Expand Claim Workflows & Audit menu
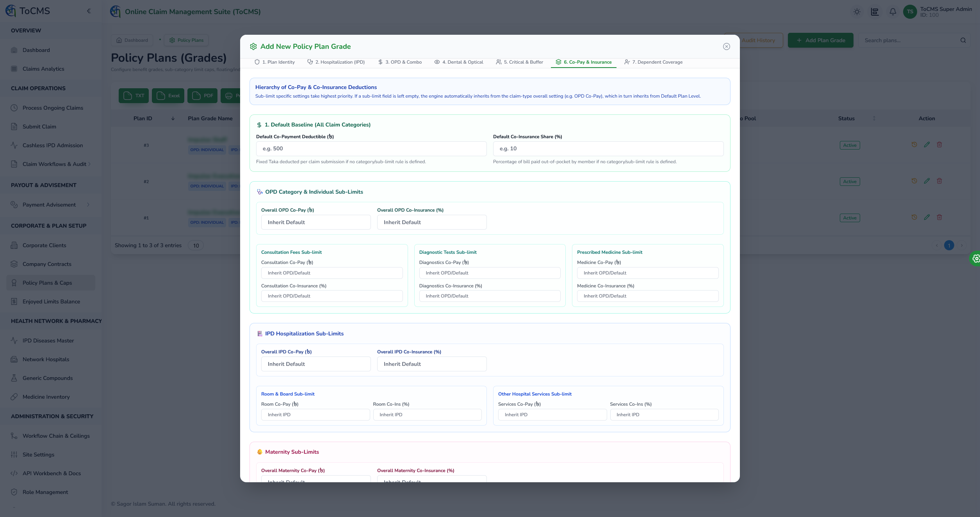The image size is (980, 517). point(51,164)
